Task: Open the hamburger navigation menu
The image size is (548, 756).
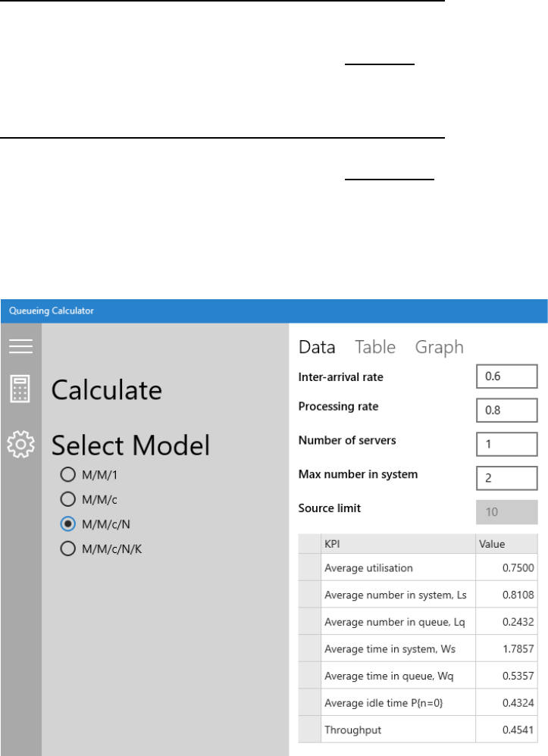Action: [20, 346]
